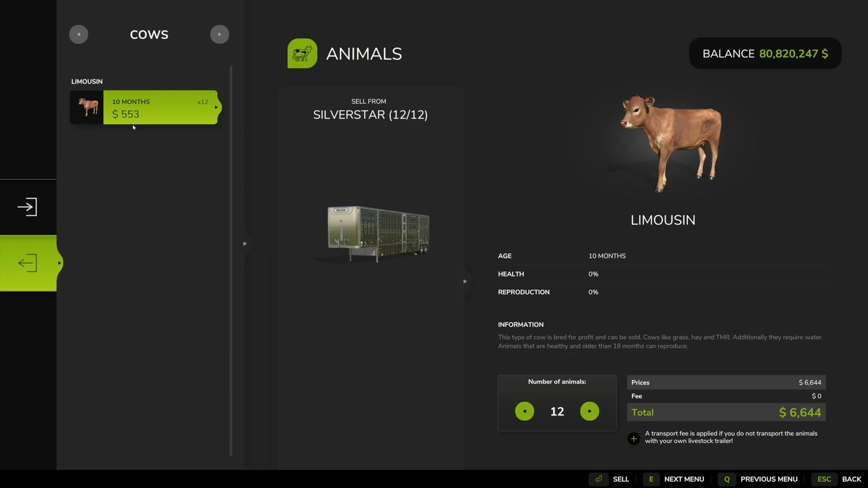Click the arrow on the Limousin entry
This screenshot has height=488, width=868.
click(x=216, y=108)
